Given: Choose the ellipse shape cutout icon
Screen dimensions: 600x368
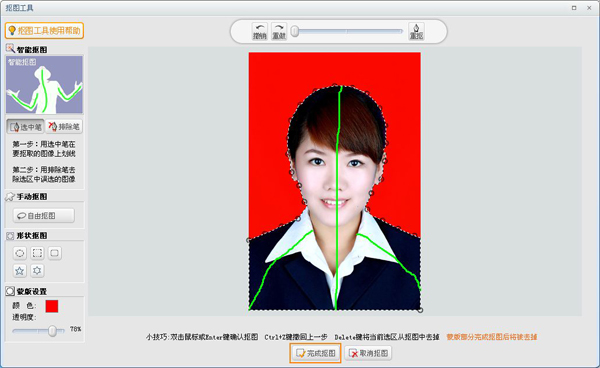Looking at the screenshot, I should (20, 253).
